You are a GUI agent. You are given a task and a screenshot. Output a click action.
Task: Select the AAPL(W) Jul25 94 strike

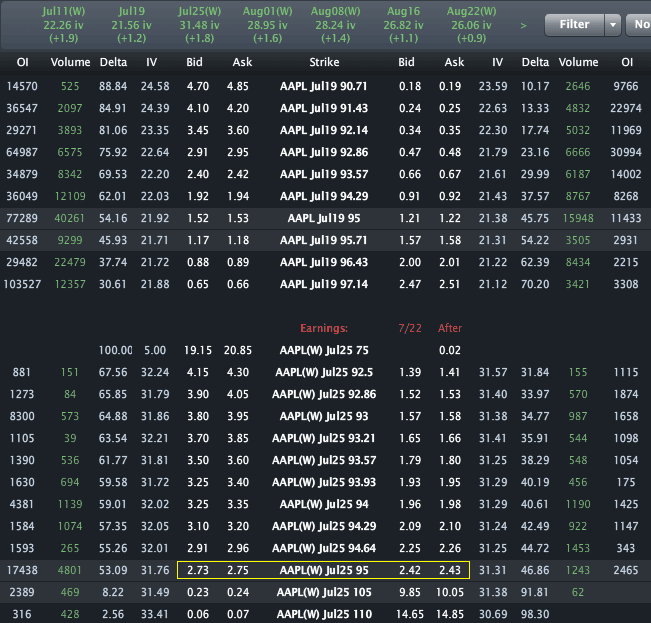324,504
